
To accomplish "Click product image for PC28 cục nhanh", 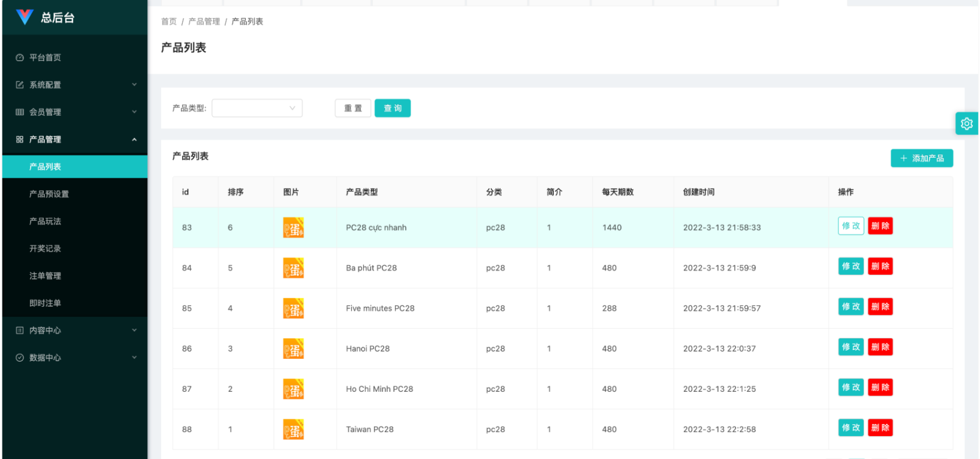I will coord(294,227).
